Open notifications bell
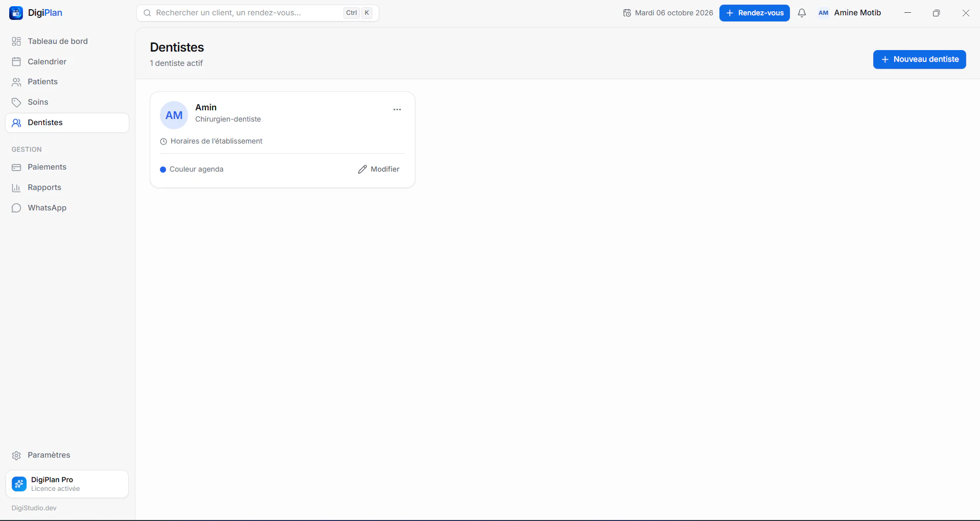 (802, 13)
